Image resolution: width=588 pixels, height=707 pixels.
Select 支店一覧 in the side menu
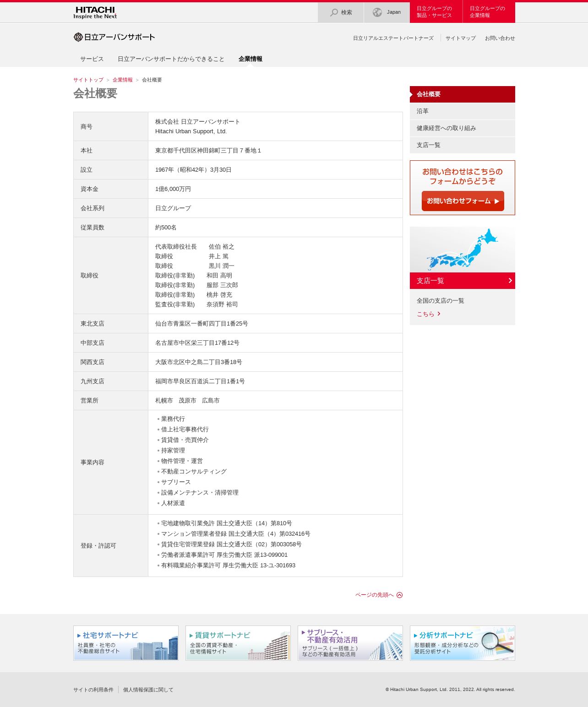pos(463,145)
